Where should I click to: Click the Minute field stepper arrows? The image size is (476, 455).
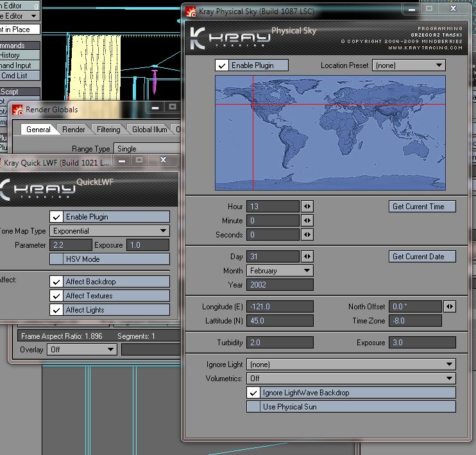307,221
